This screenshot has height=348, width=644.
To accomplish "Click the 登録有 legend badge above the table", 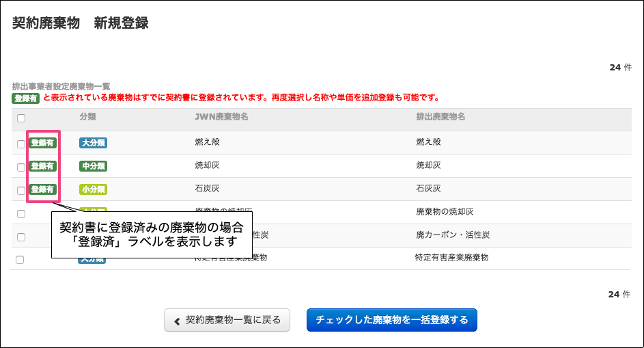I will coord(26,98).
